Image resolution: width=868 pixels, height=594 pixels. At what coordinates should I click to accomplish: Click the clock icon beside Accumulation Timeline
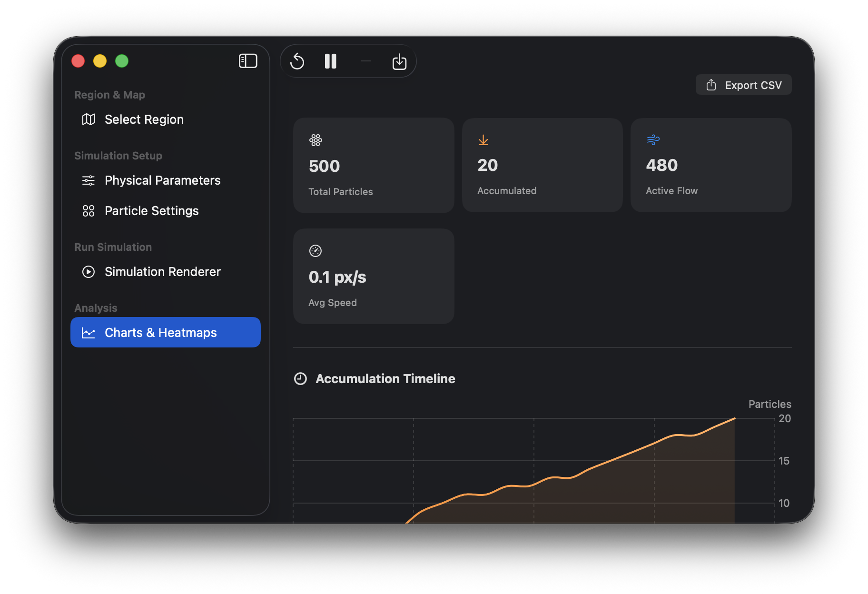pyautogui.click(x=301, y=379)
